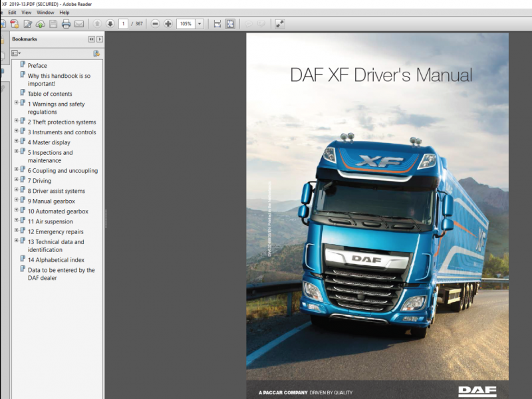Open 'Why this handbook is so important!' bookmark
Screen dimensions: 532x399
pos(59,80)
